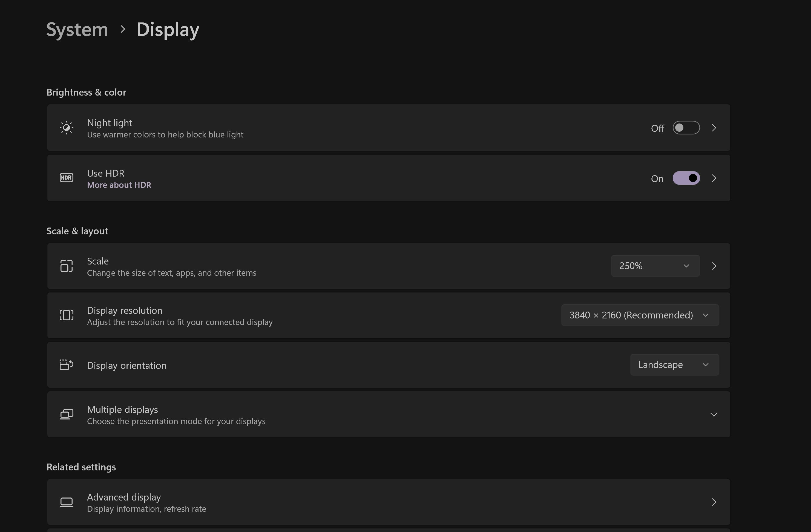Click 'Adjust the resolution to fit your connected display'
The width and height of the screenshot is (811, 532).
(x=180, y=323)
